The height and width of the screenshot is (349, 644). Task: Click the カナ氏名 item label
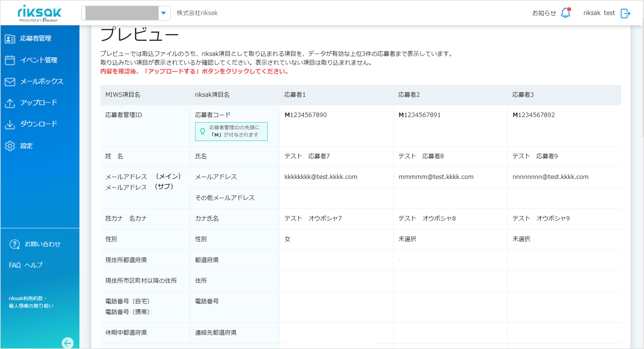[x=207, y=218]
